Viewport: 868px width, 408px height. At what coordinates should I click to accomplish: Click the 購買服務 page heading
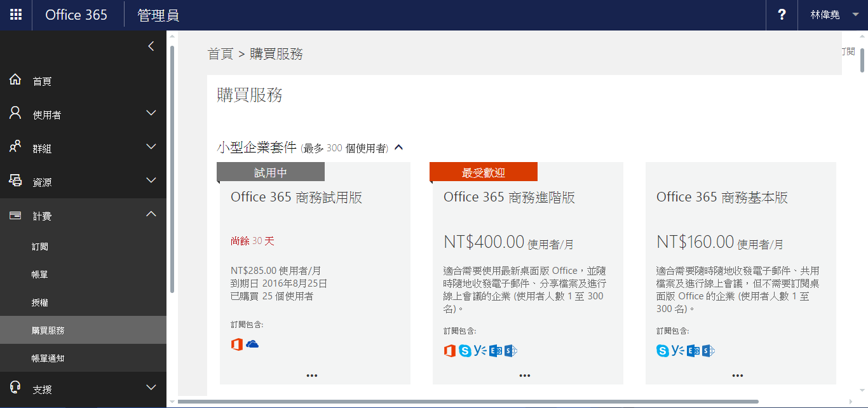point(250,95)
